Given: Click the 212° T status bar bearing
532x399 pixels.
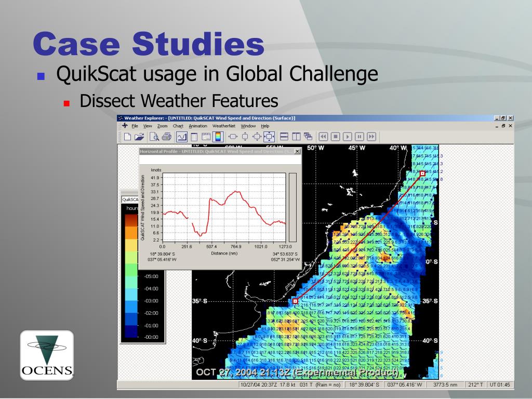Looking at the screenshot, I should [x=475, y=385].
